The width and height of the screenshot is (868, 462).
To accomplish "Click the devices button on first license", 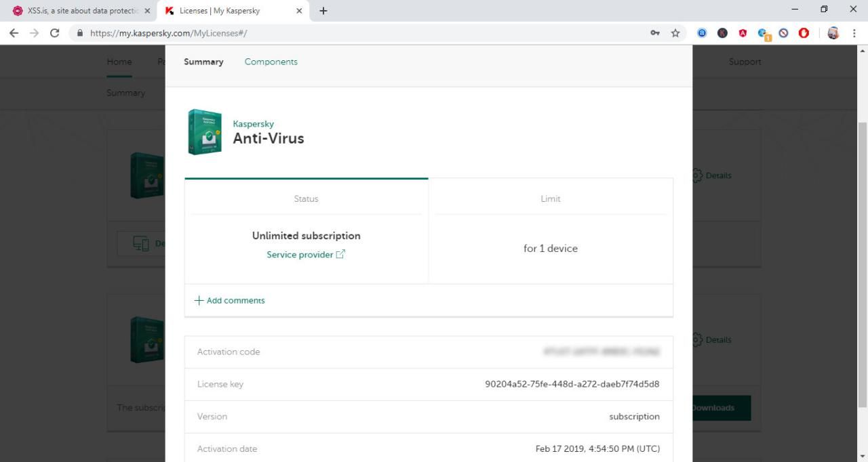I will (141, 244).
